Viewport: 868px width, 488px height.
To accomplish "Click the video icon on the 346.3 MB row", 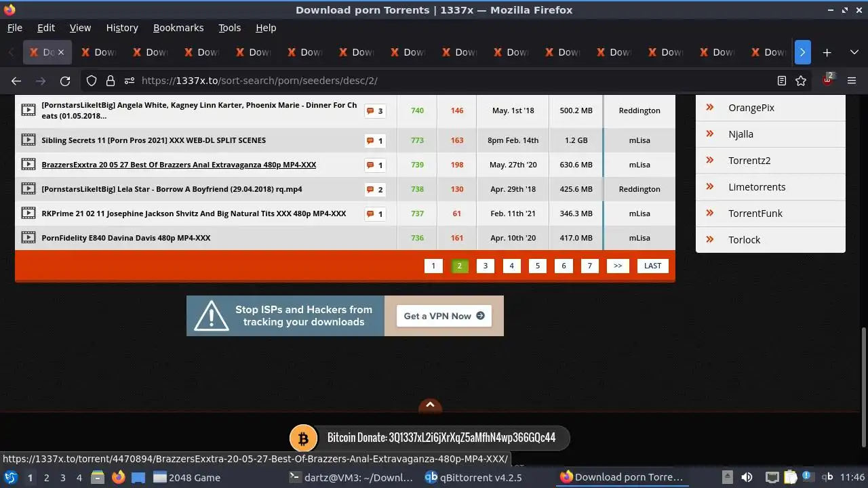I will (x=28, y=213).
